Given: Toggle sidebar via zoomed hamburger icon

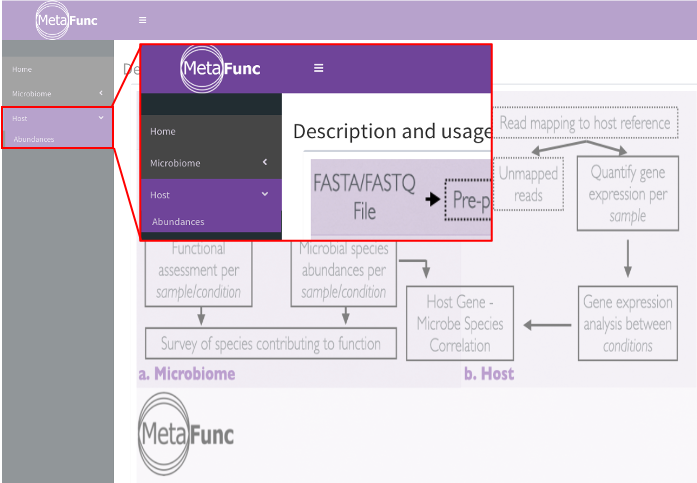Looking at the screenshot, I should (318, 68).
